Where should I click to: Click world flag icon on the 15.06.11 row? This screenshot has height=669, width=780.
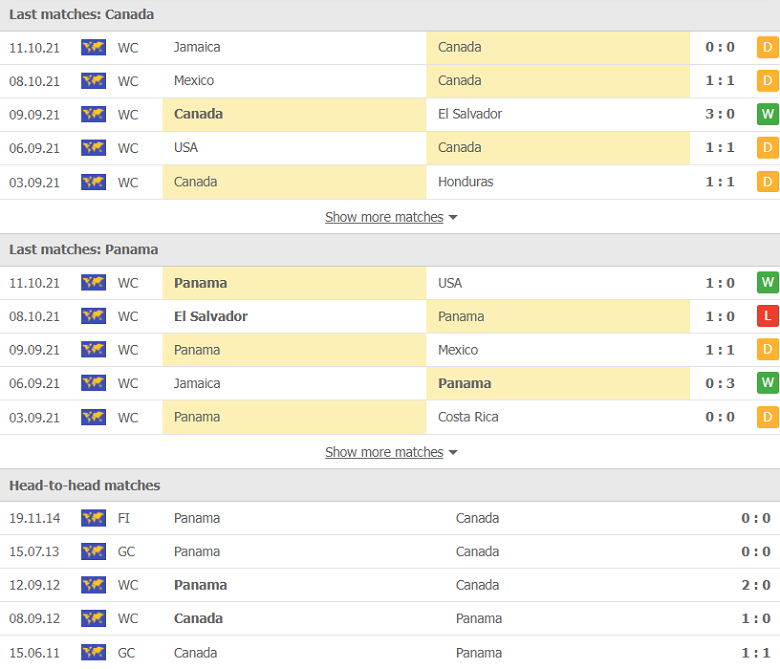[93, 652]
